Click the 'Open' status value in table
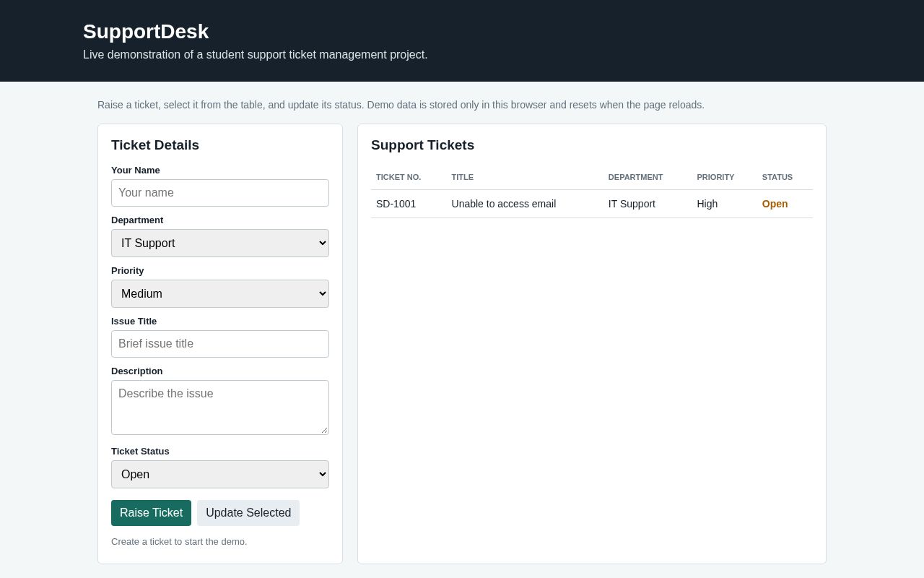Viewport: 924px width, 578px height. (775, 204)
